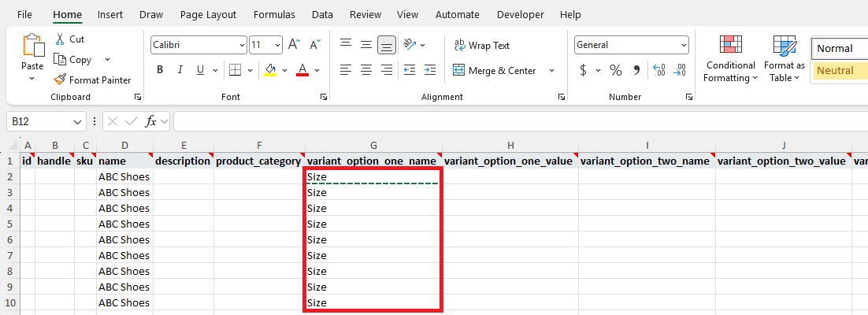Click the Paste clipboard icon
This screenshot has height=315, width=868.
32,46
